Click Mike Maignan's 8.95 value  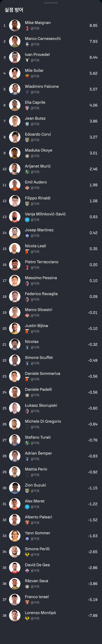pos(93,26)
